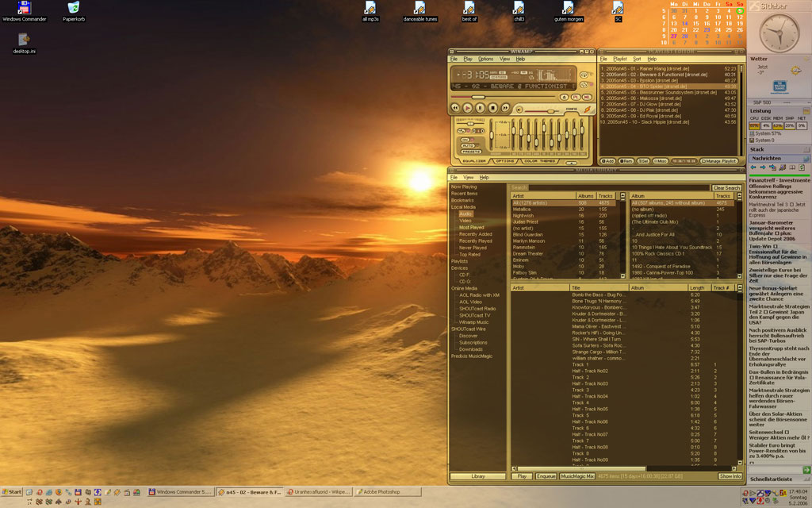Screen dimensions: 812x508
Task: Stop the current Winamp track
Action: (492, 107)
